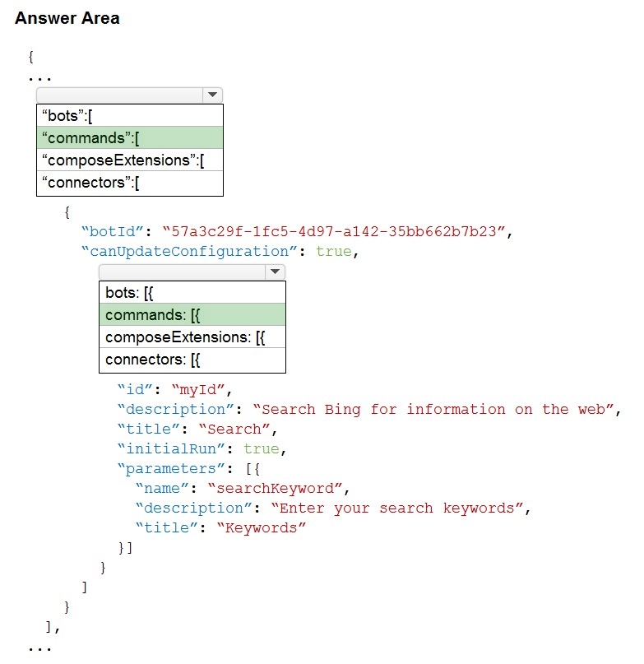Choose the highlighted quoted "commands":[ option

coord(130,138)
